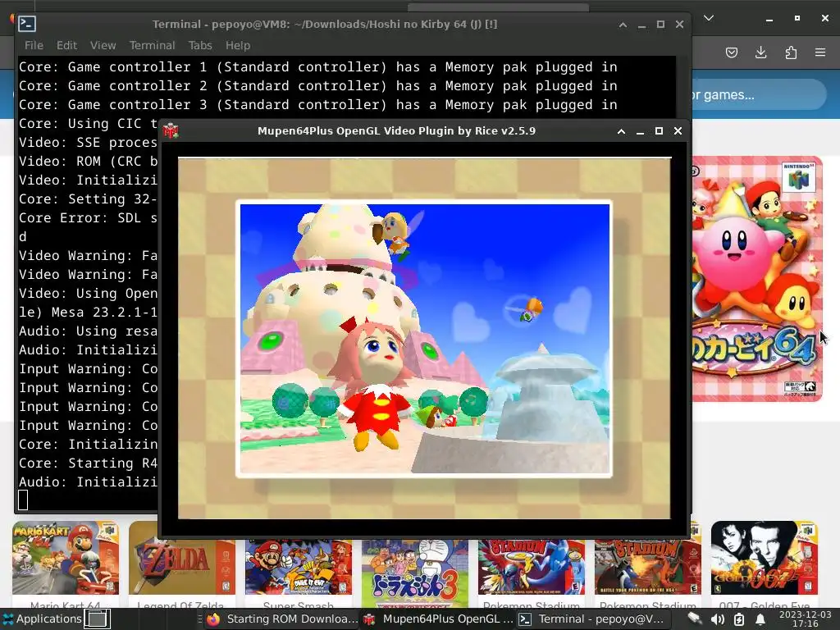Image resolution: width=840 pixels, height=630 pixels.
Task: Minimize the Terminal window
Action: point(641,25)
